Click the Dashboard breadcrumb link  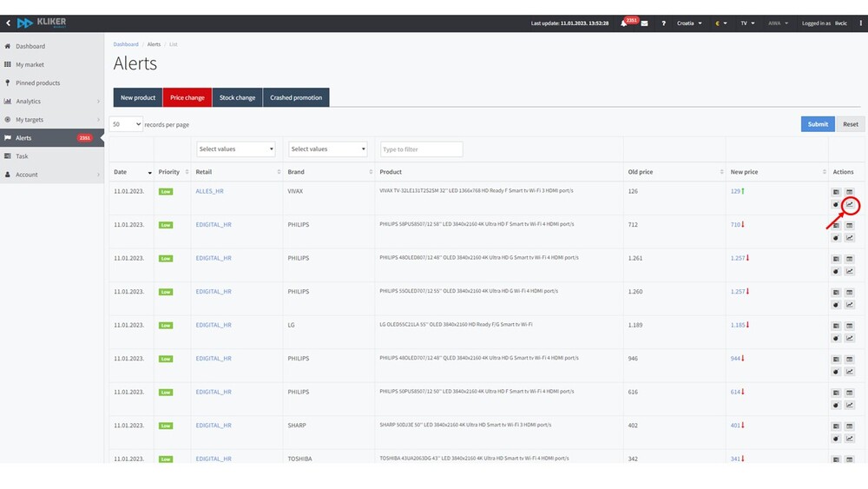click(x=126, y=44)
